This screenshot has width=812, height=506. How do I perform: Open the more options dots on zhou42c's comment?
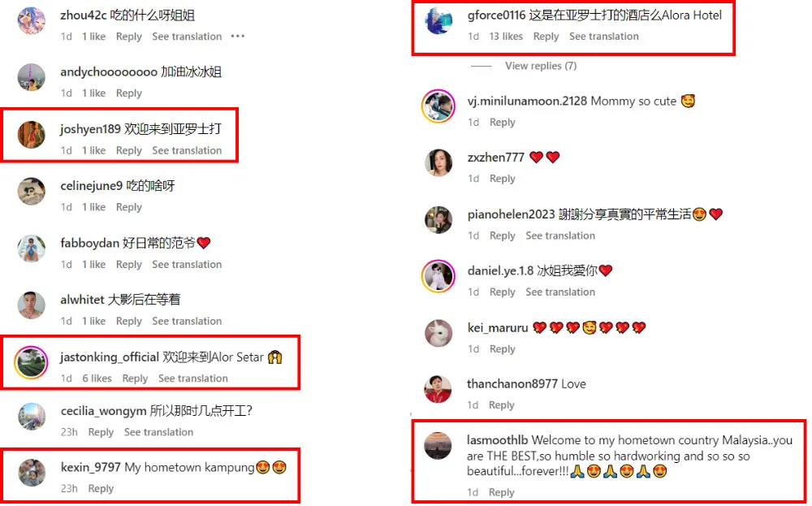coord(238,37)
